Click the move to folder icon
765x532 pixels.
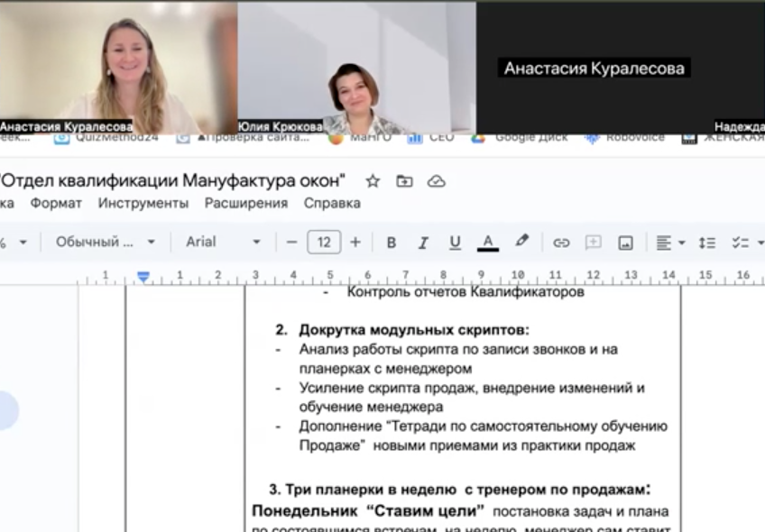pos(404,181)
